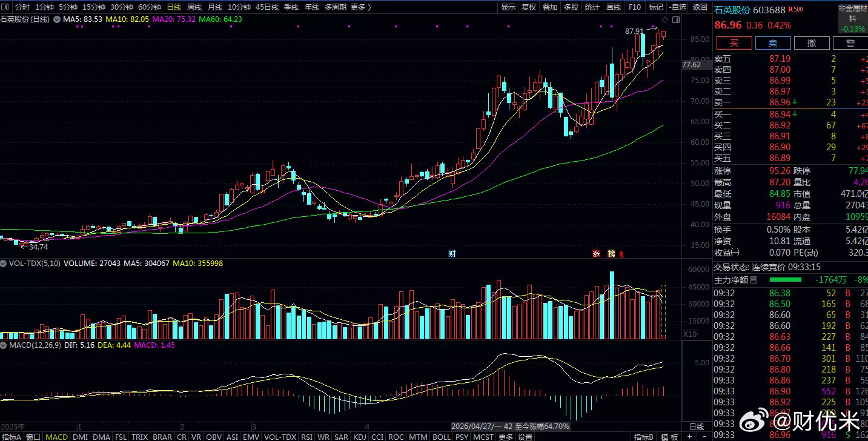Click the 涨 limit-up marker icon
868x441 pixels.
coord(596,253)
